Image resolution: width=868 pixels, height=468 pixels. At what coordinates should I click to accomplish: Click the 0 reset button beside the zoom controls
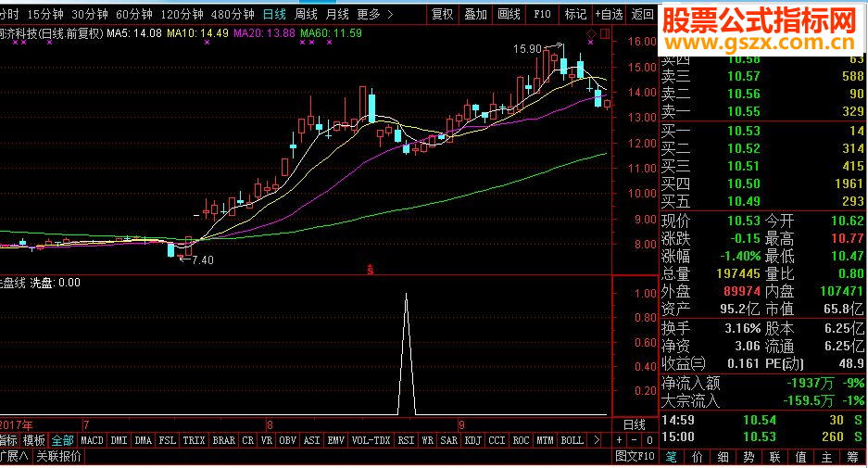click(x=649, y=441)
